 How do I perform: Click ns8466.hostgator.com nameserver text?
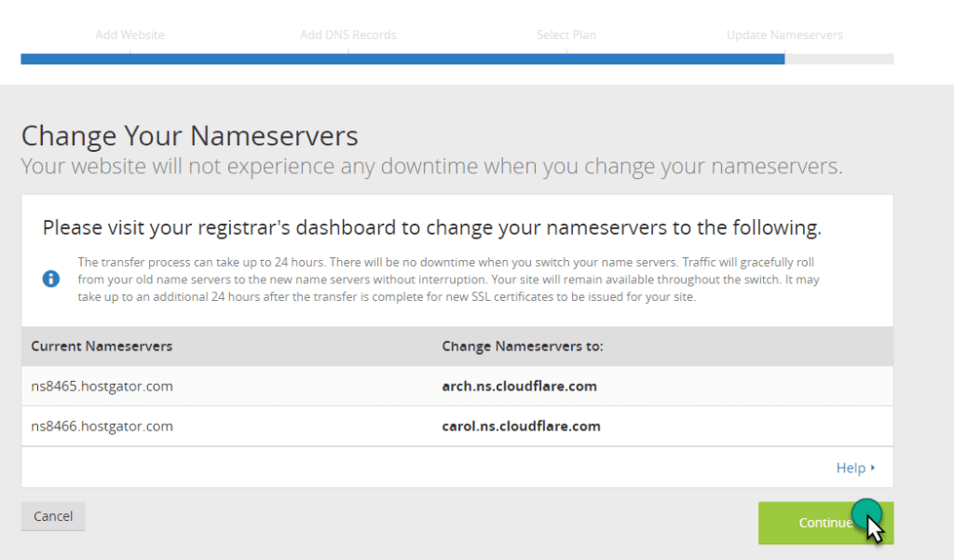click(x=102, y=426)
